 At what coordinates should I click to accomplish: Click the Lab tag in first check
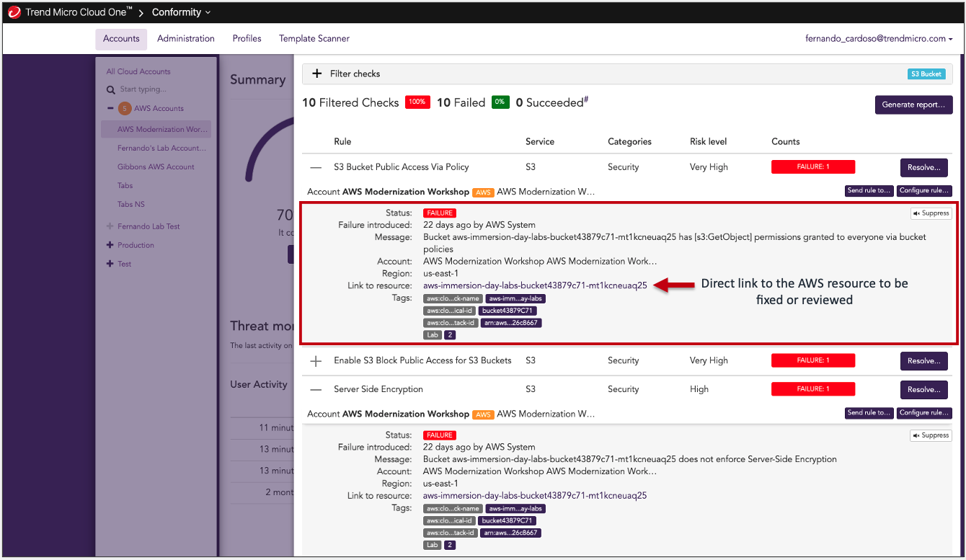tap(433, 335)
